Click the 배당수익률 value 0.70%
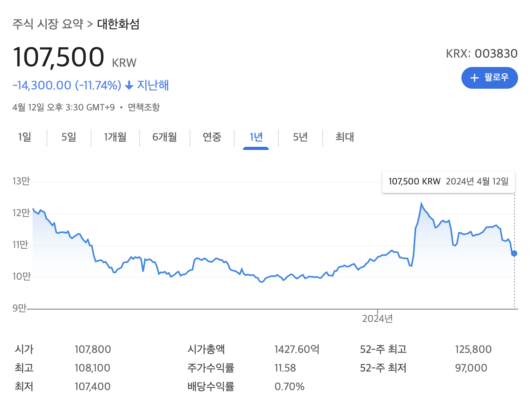The height and width of the screenshot is (406, 532). pyautogui.click(x=289, y=387)
